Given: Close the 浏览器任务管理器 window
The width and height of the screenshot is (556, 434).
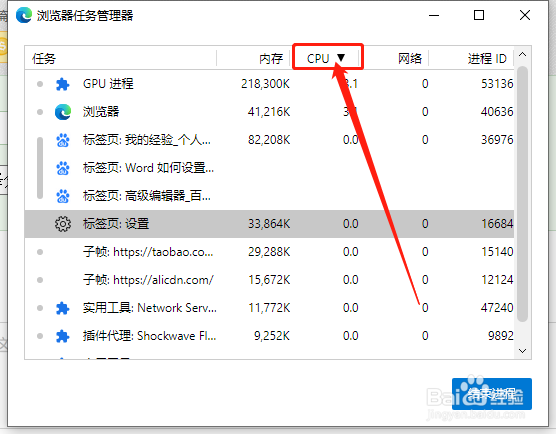Looking at the screenshot, I should coord(525,15).
